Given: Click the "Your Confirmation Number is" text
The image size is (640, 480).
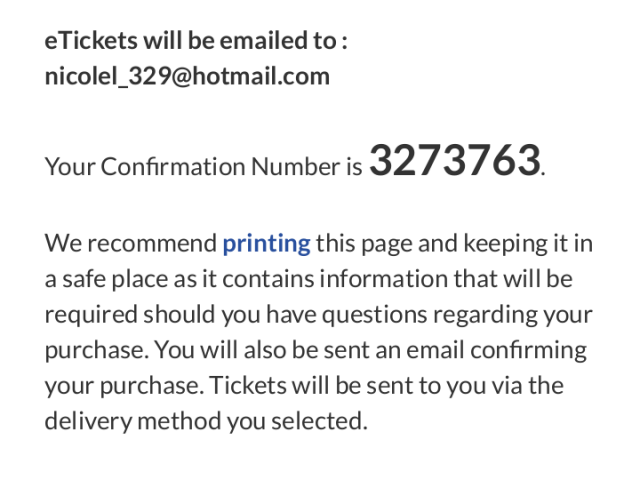Looking at the screenshot, I should (x=203, y=167).
